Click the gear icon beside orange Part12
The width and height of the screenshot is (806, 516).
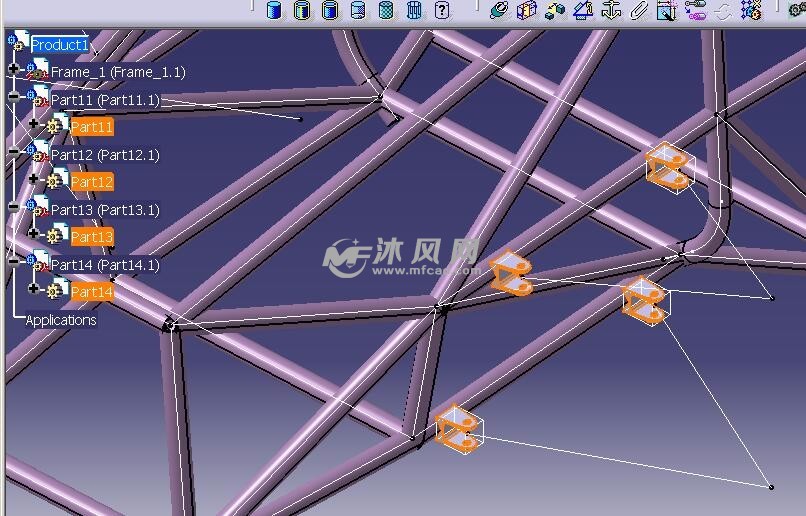57,179
